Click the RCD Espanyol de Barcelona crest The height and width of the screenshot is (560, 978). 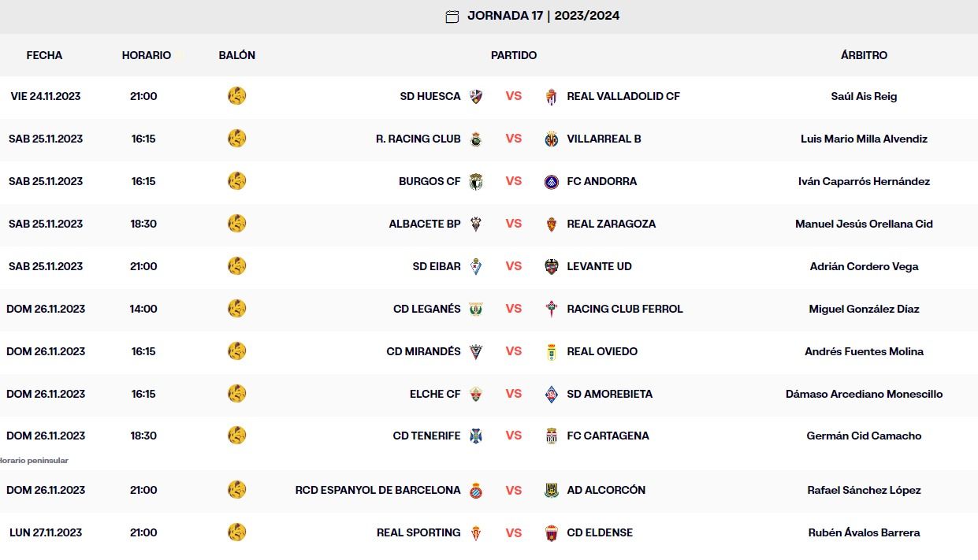[x=476, y=491]
